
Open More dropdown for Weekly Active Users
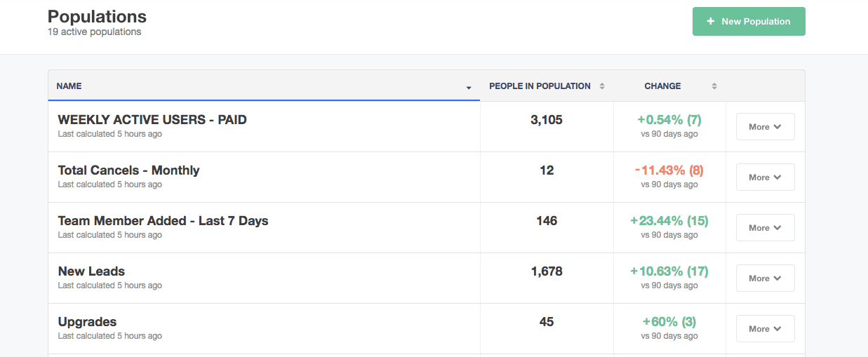tap(765, 127)
